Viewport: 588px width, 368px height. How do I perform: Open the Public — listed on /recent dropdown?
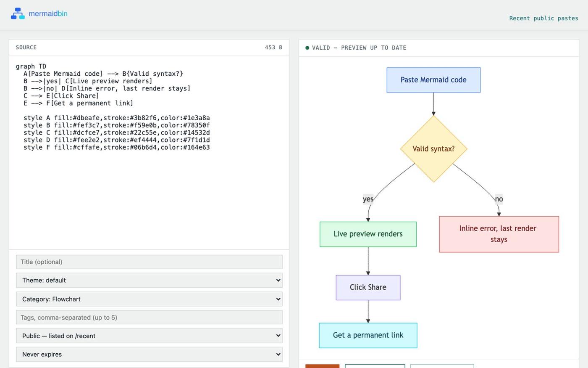coord(149,336)
